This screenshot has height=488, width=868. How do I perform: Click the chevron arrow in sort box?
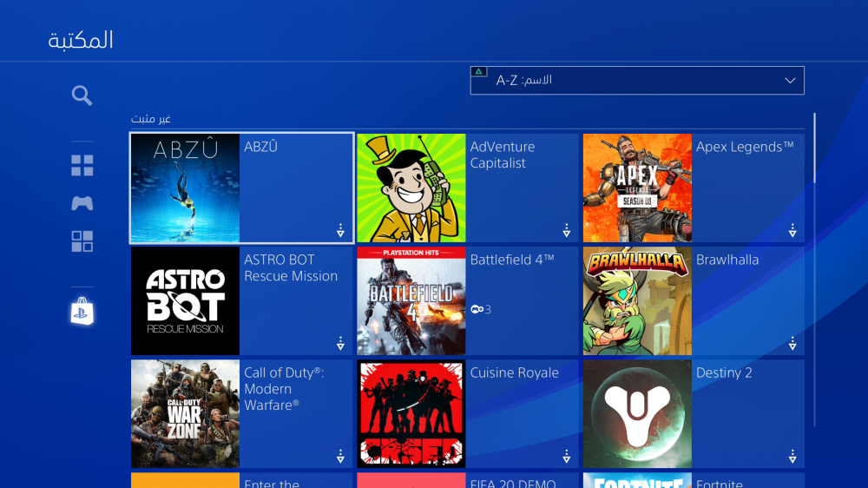[x=790, y=81]
